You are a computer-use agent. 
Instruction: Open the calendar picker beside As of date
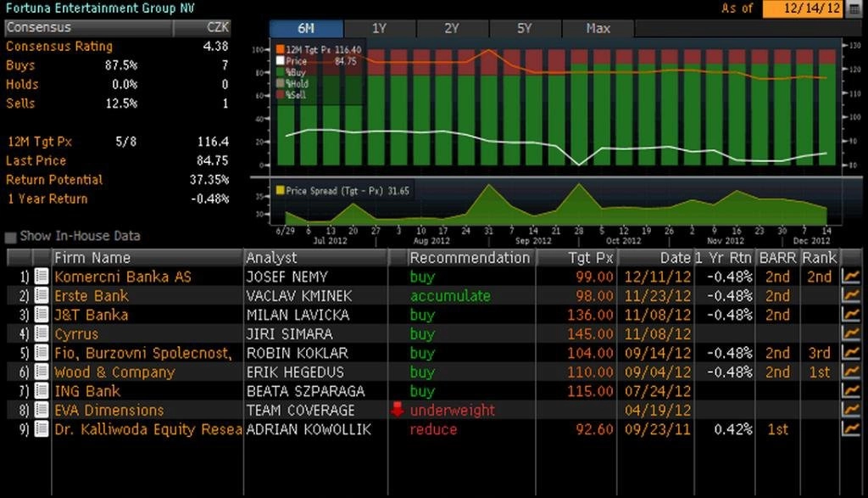click(854, 8)
